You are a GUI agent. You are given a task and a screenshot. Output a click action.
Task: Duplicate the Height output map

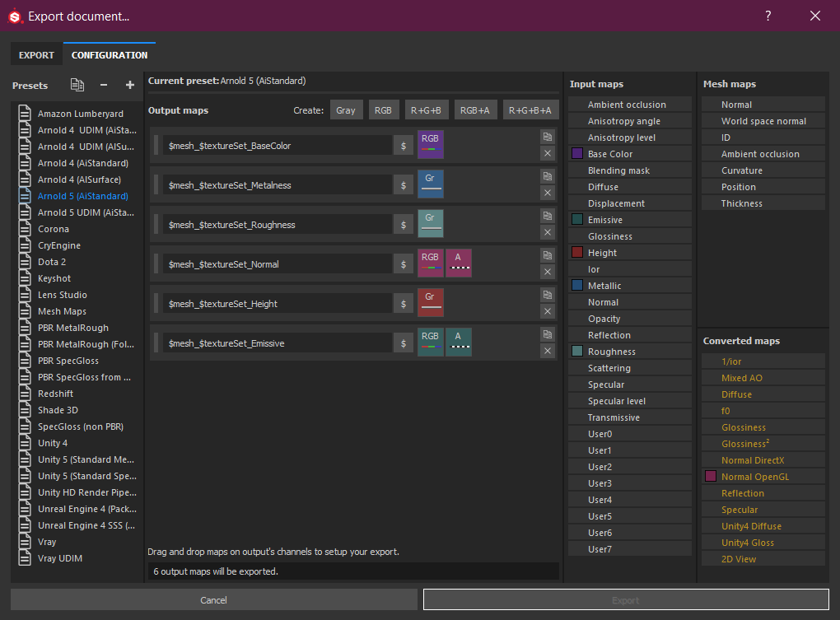tap(548, 295)
